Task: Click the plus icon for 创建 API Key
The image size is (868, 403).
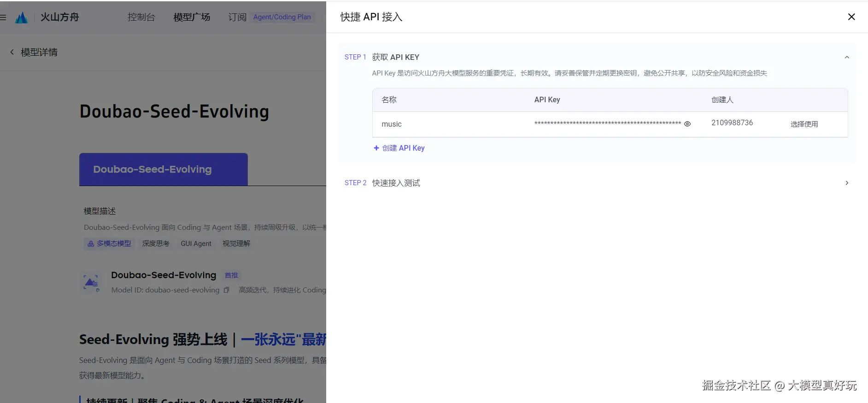Action: tap(376, 148)
